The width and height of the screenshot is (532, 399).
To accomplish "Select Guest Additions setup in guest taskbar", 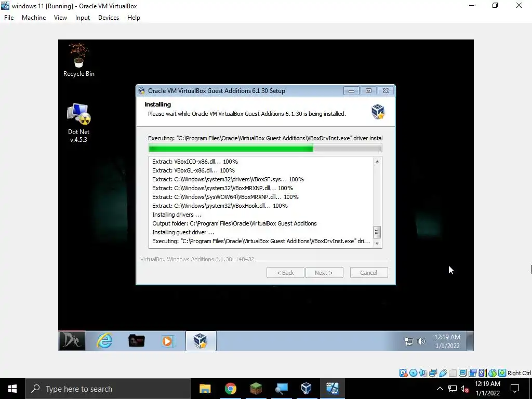I will 201,341.
